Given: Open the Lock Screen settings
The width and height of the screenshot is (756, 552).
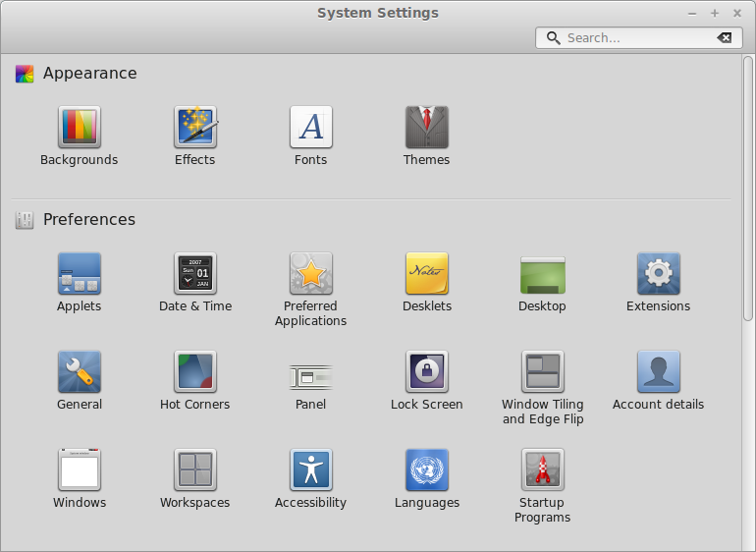Looking at the screenshot, I should pyautogui.click(x=426, y=372).
